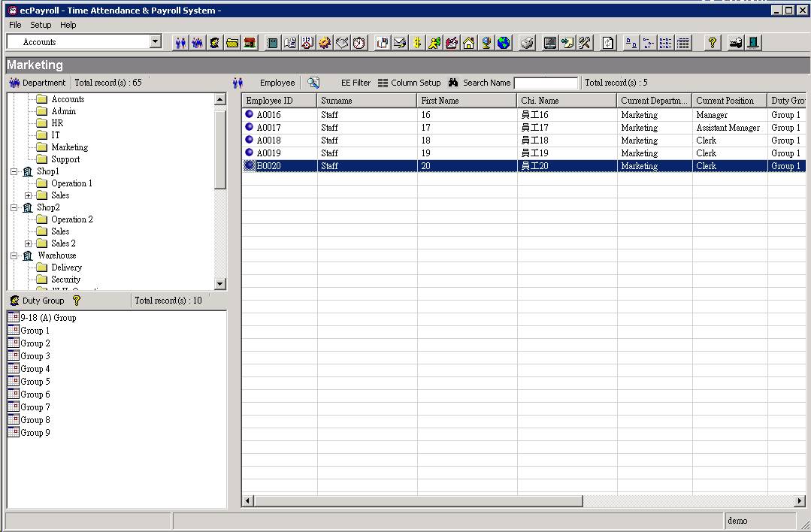
Task: Collapse the Shop1 tree node
Action: pos(14,171)
